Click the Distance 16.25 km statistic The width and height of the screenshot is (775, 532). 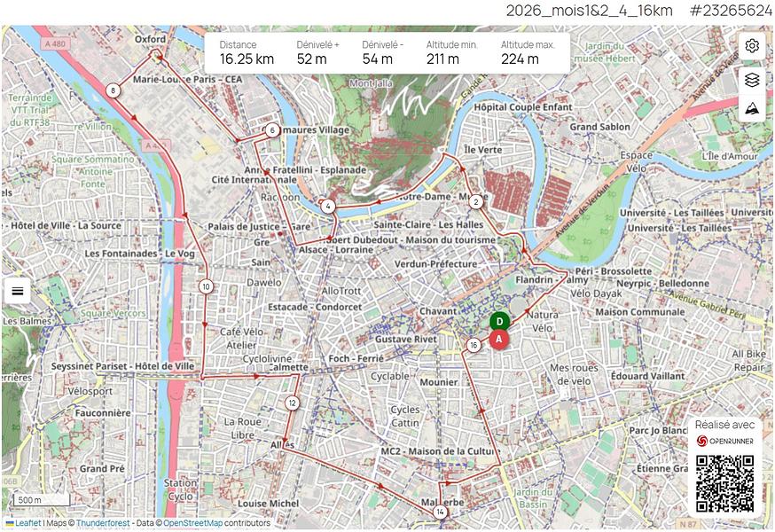[x=247, y=52]
